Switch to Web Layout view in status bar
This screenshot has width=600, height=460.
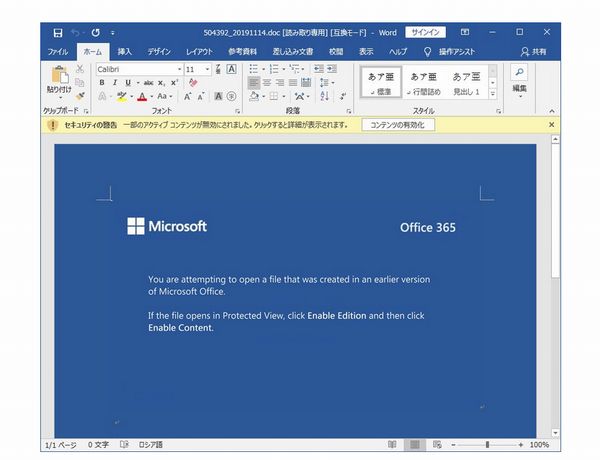[x=437, y=445]
